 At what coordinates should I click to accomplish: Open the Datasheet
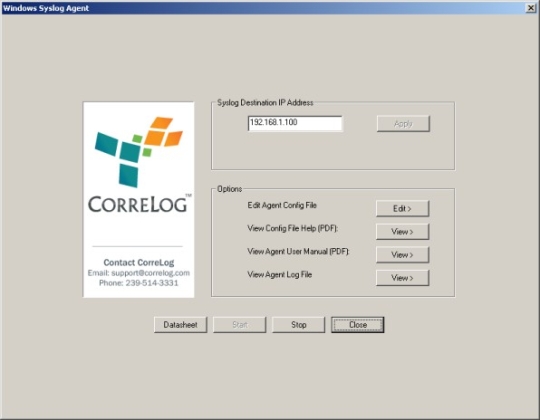point(180,325)
